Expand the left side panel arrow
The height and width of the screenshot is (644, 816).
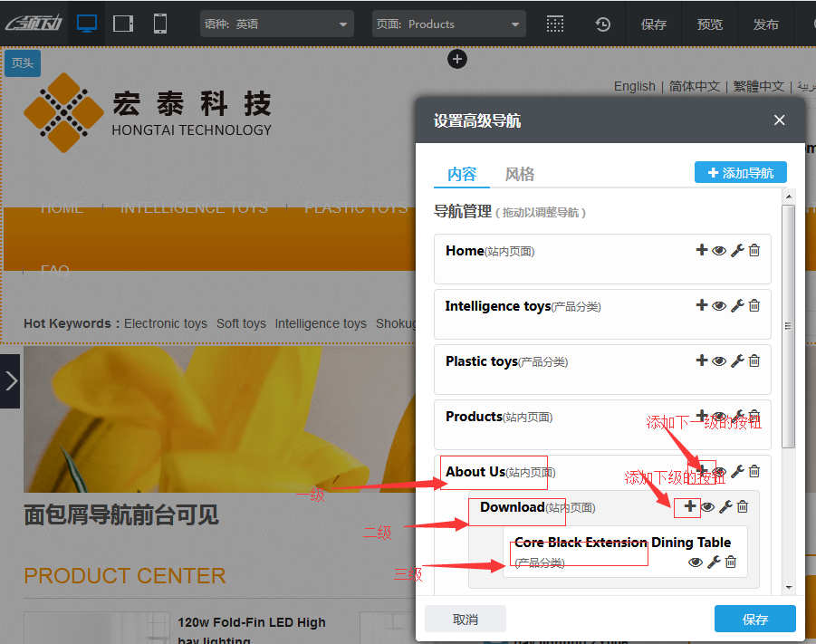(10, 380)
